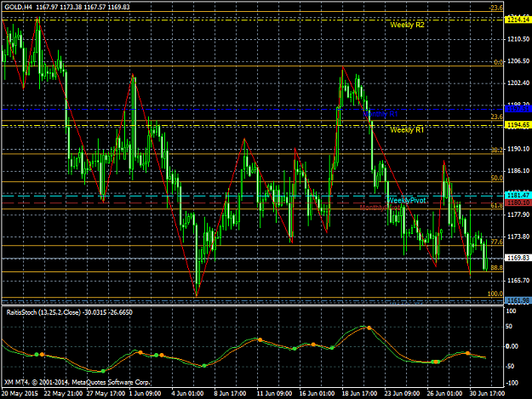Click the 16 Jun 01:00 time label
The height and width of the screenshot is (399, 532).
[x=317, y=393]
